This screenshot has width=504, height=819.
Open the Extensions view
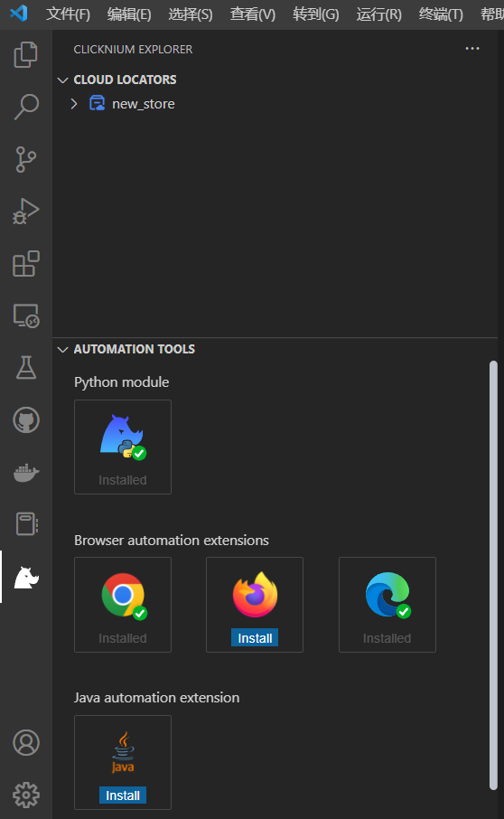pyautogui.click(x=25, y=263)
